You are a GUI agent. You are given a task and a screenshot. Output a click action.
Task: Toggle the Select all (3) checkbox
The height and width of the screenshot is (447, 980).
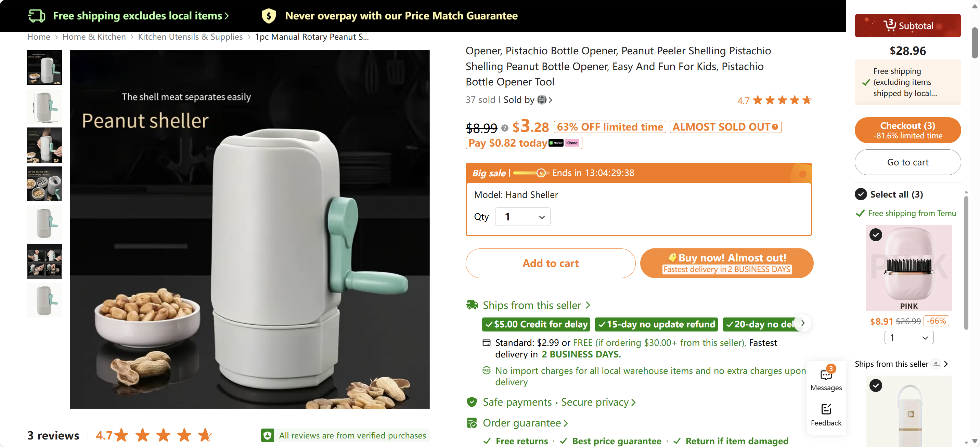point(861,194)
